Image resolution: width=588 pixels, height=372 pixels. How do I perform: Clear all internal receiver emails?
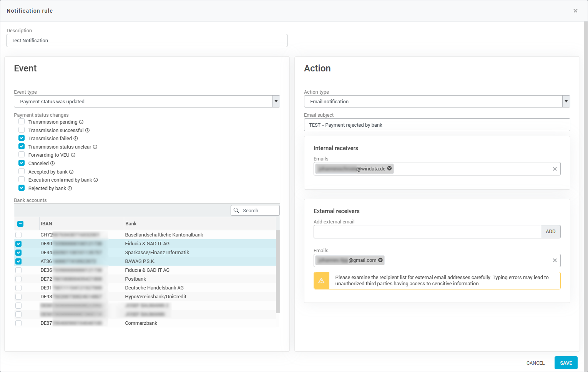click(x=555, y=169)
